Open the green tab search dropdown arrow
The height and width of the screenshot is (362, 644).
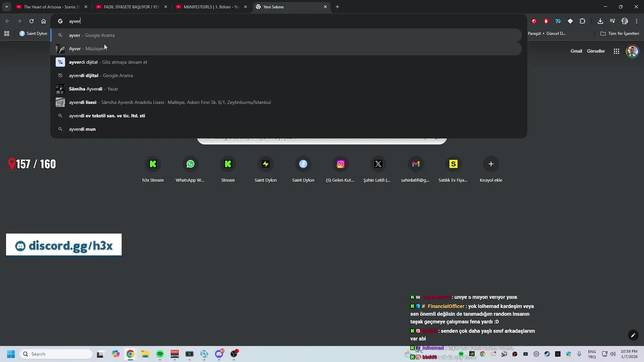pos(7,7)
